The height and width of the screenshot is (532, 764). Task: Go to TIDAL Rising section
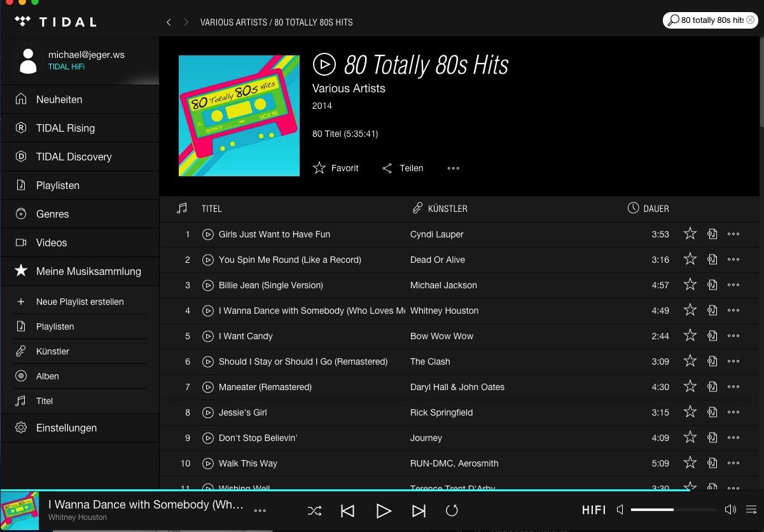tap(80, 128)
